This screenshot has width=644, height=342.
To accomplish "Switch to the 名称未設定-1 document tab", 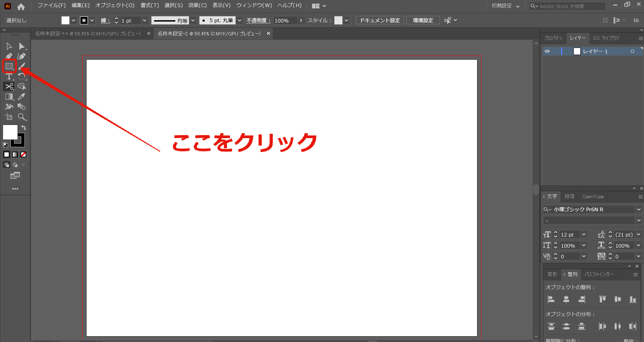I will [x=88, y=34].
